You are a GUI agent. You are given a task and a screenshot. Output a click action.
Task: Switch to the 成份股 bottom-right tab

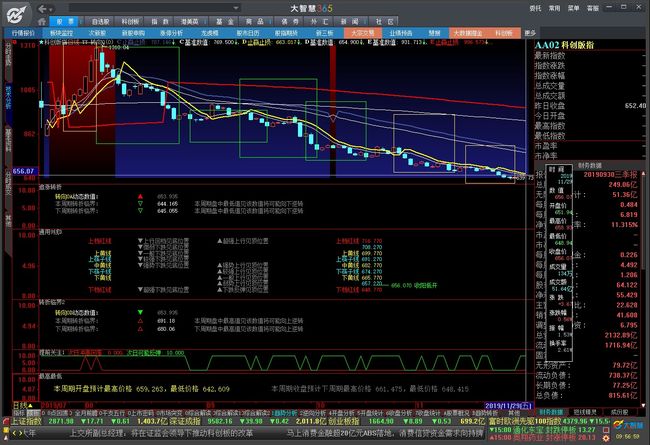620,412
